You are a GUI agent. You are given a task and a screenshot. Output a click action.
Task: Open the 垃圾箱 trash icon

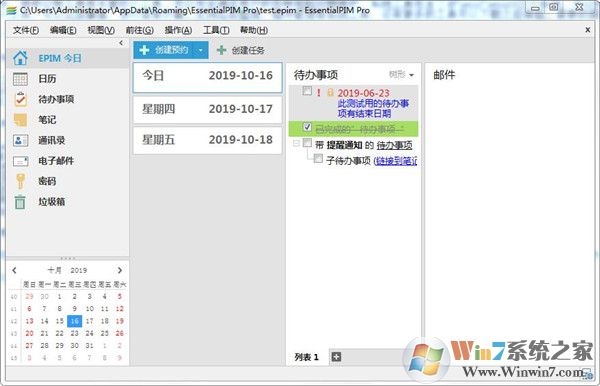[x=20, y=202]
